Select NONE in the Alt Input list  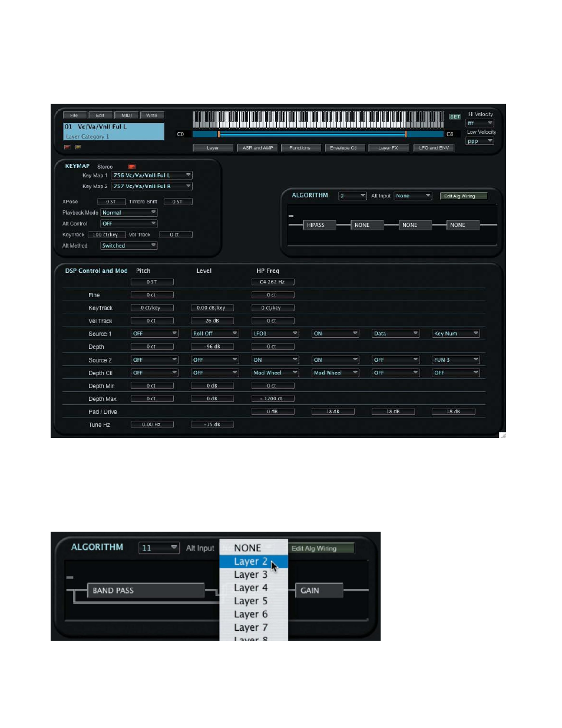click(254, 548)
